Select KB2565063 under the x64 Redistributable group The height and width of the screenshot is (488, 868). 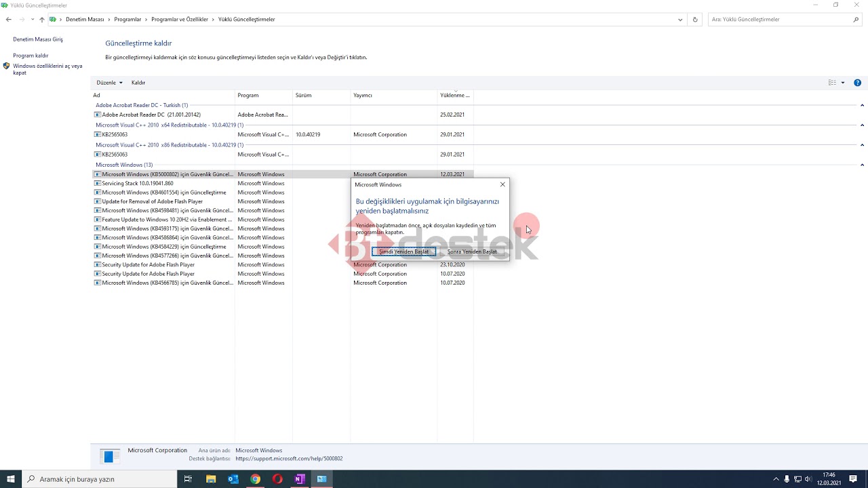pyautogui.click(x=282, y=135)
